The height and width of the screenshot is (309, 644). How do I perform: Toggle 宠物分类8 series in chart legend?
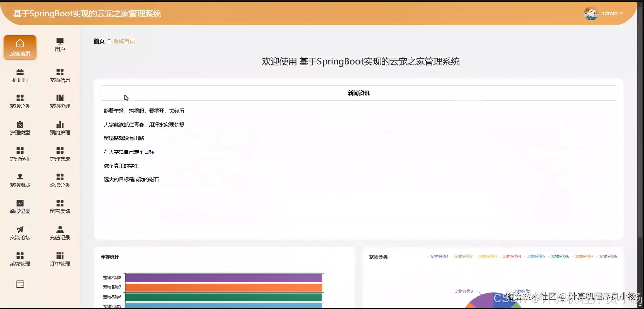point(608,256)
